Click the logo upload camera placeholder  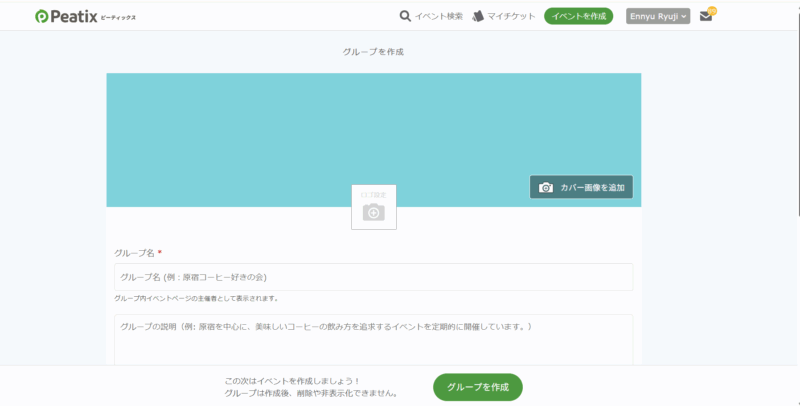[373, 212]
